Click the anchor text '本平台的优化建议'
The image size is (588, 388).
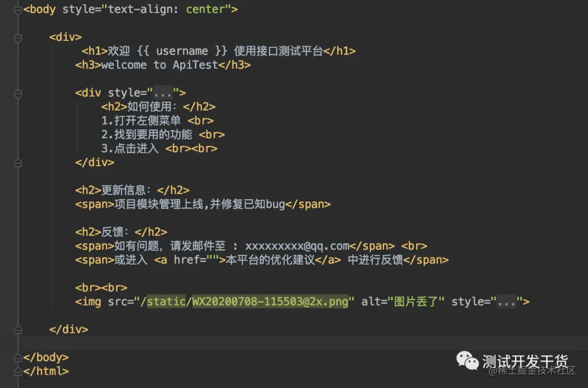271,260
